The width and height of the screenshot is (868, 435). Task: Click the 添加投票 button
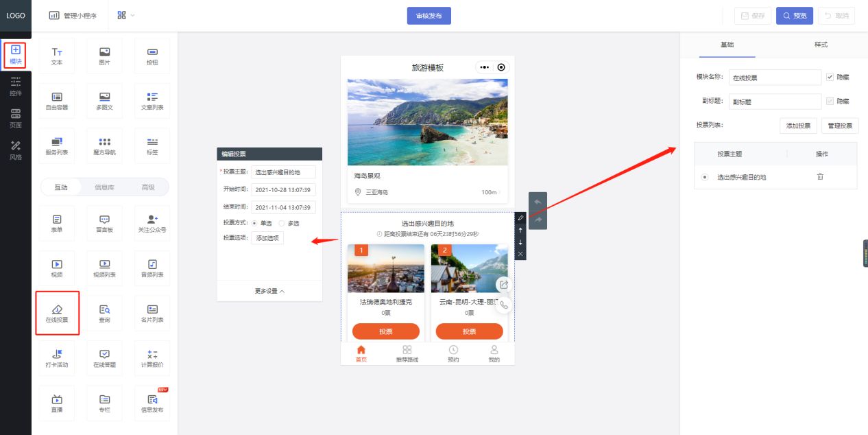tap(798, 126)
